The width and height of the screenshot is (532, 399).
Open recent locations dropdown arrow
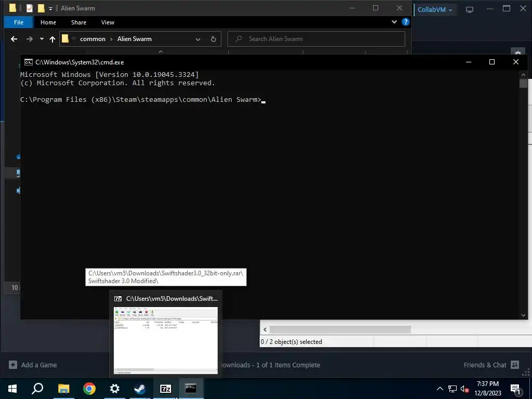pyautogui.click(x=42, y=39)
